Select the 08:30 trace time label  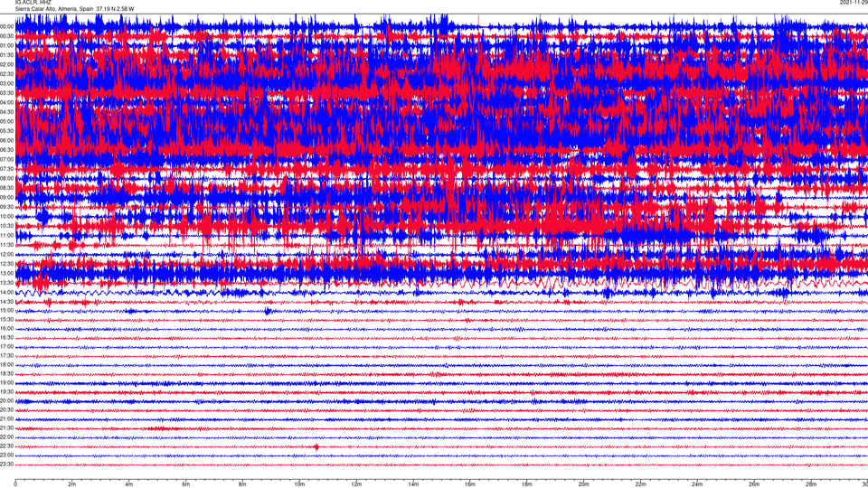(x=6, y=188)
